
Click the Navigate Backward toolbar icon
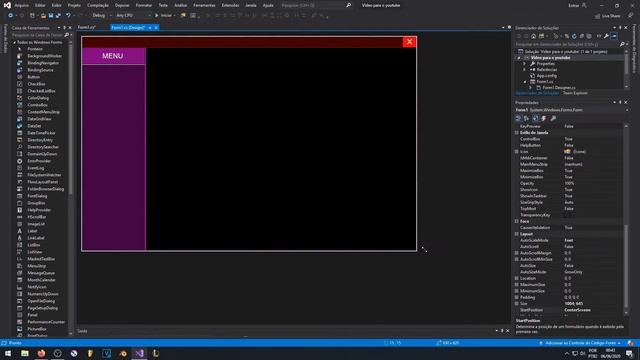point(11,16)
